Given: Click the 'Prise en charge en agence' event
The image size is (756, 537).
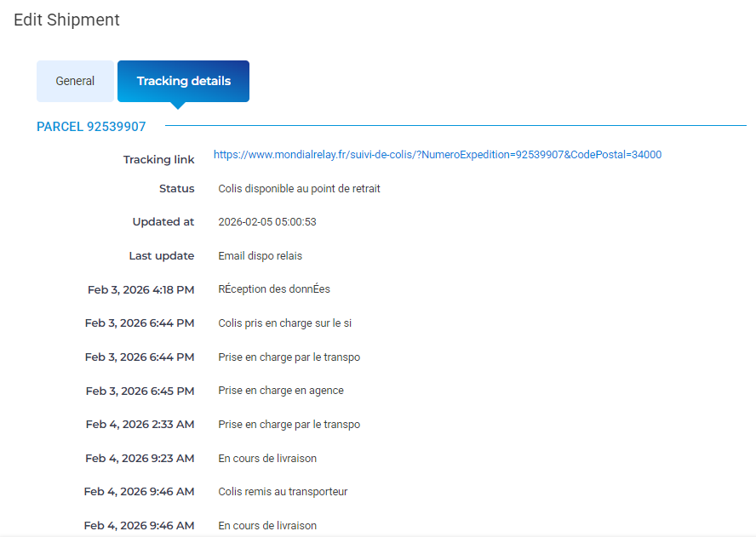Looking at the screenshot, I should (280, 391).
